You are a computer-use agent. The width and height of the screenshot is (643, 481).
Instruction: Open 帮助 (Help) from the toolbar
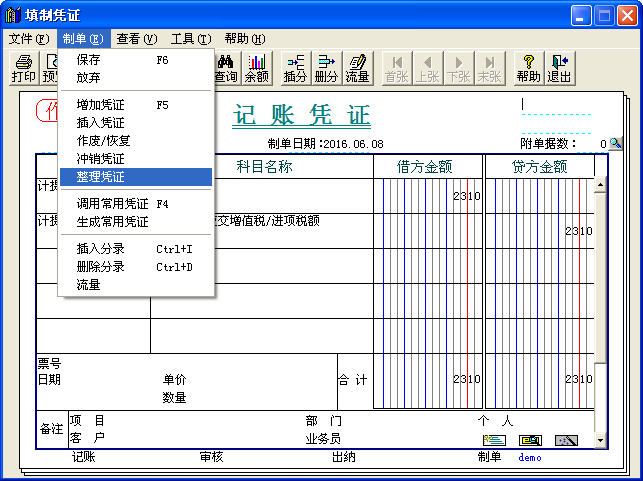pos(529,68)
